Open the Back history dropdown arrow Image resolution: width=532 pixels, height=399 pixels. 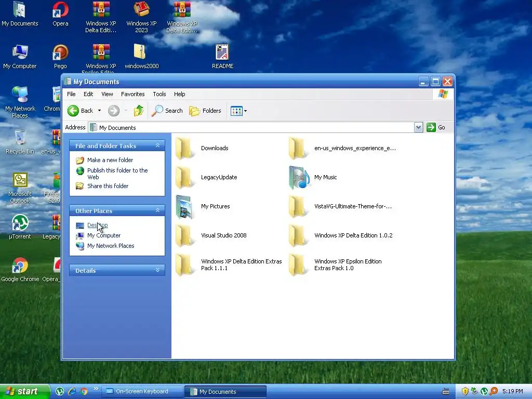(99, 111)
